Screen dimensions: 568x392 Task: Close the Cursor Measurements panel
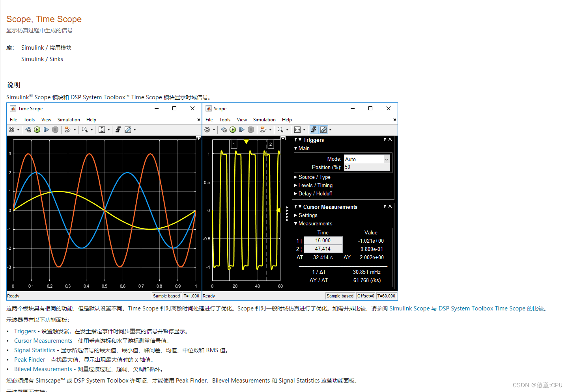(390, 206)
